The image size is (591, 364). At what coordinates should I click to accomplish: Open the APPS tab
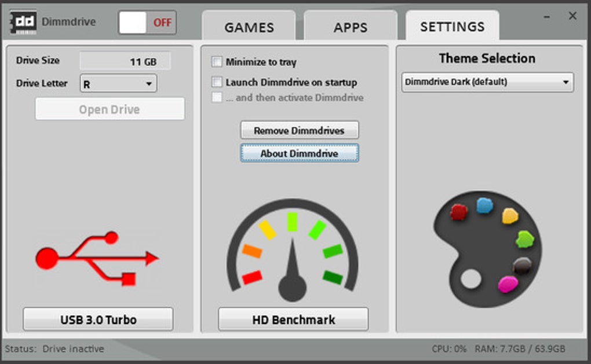351,25
